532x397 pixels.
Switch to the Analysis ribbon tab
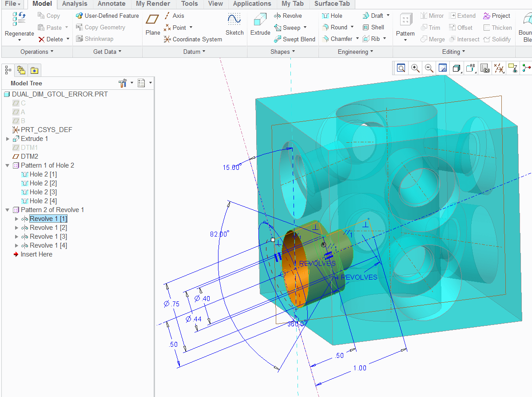pos(74,4)
